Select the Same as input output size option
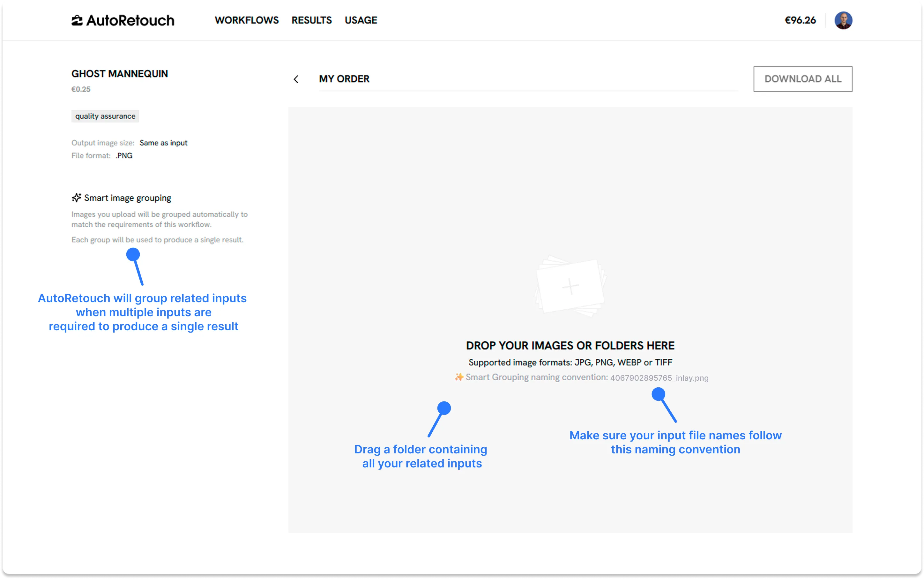 [163, 143]
